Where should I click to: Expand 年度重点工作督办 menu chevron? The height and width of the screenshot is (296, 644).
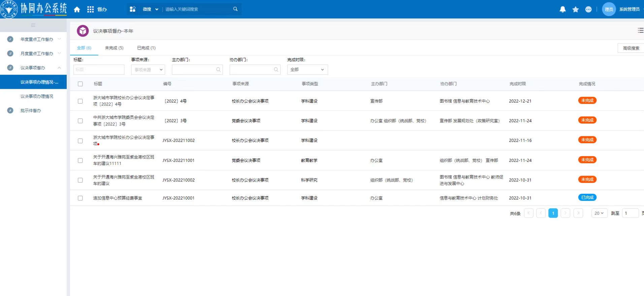59,39
